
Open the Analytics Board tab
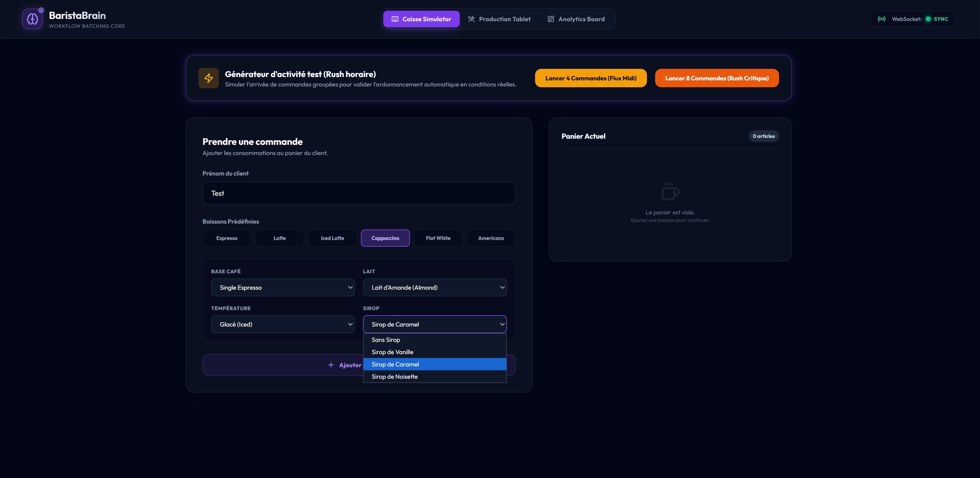[576, 19]
